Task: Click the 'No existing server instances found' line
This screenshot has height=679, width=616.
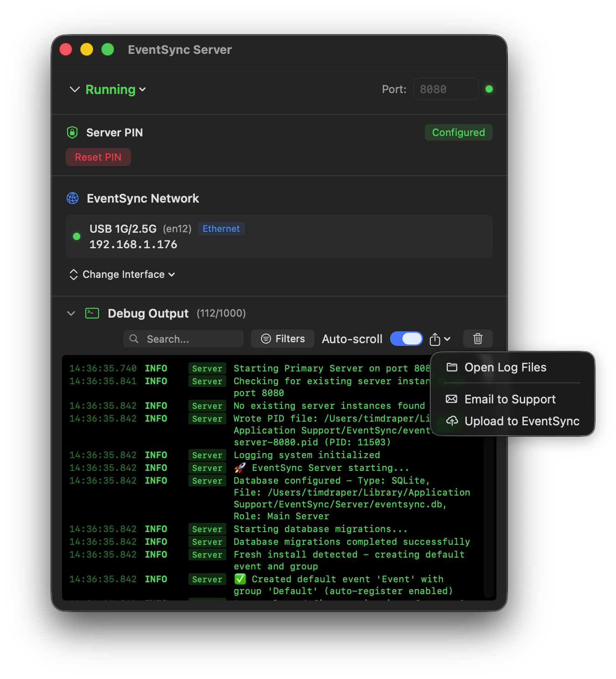Action: click(x=329, y=406)
